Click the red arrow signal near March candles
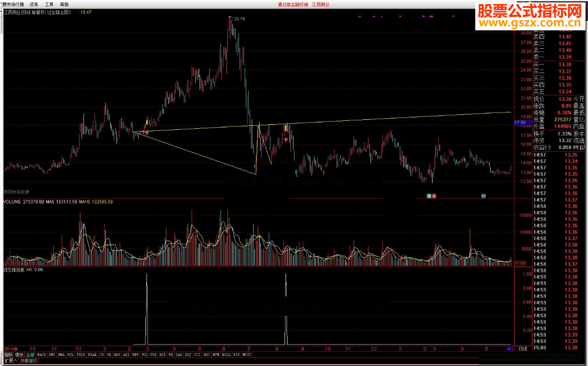The image size is (588, 366). pyautogui.click(x=147, y=132)
